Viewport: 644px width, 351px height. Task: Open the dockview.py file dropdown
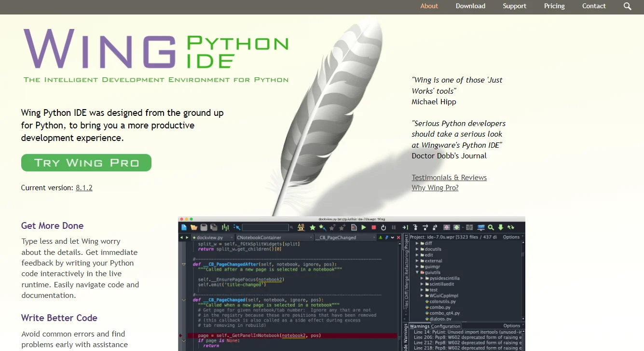pos(213,238)
